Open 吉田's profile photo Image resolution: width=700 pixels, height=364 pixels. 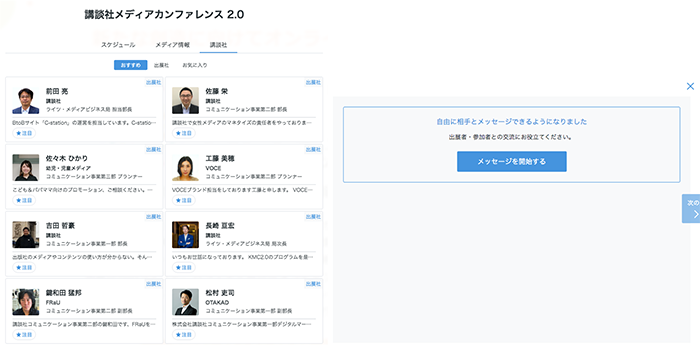[25, 235]
